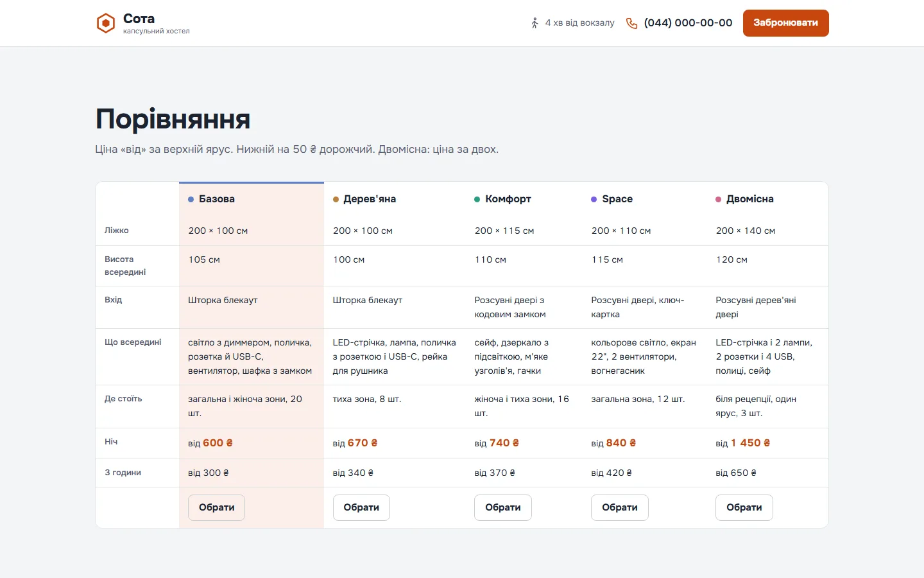Call the (044) 000-00-00 phone number
The image size is (924, 578).
click(688, 23)
